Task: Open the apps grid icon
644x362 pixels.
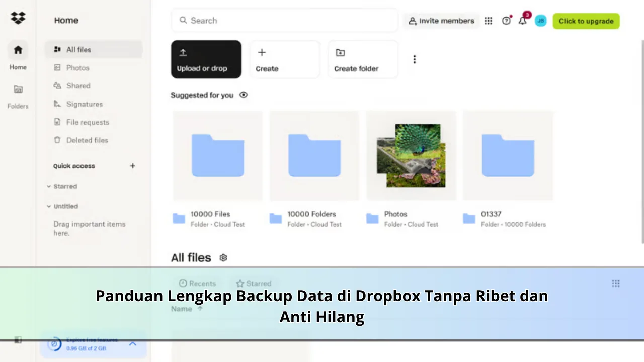Action: 488,21
